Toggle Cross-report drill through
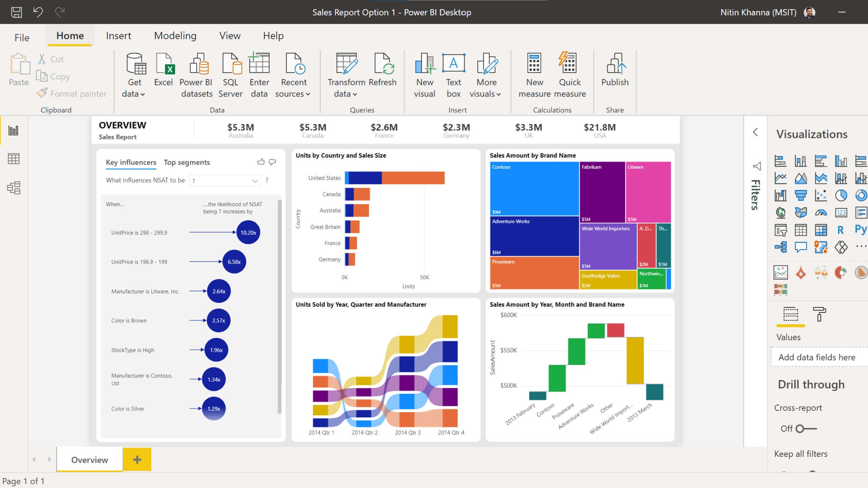868x488 pixels. (805, 428)
